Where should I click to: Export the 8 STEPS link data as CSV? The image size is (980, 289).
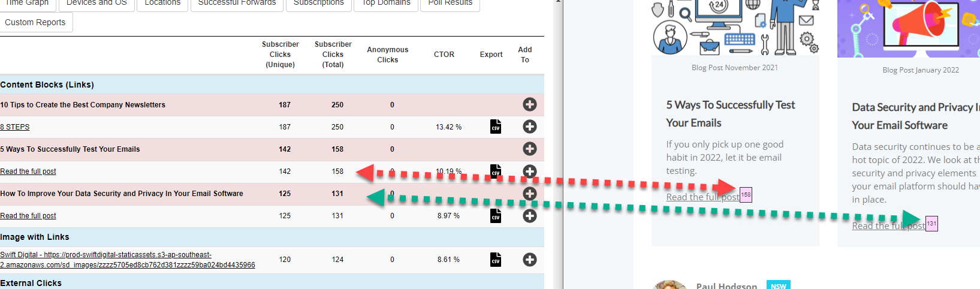496,127
